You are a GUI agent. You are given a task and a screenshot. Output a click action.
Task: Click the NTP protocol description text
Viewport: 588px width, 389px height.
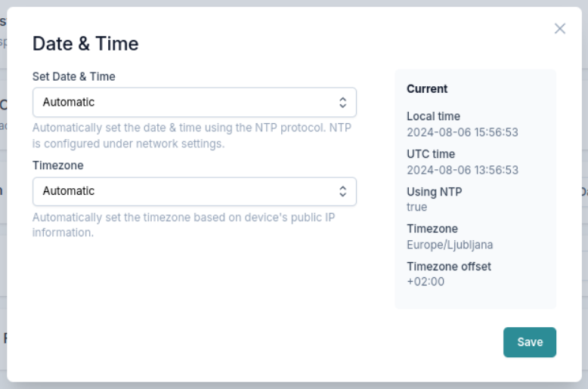[191, 135]
